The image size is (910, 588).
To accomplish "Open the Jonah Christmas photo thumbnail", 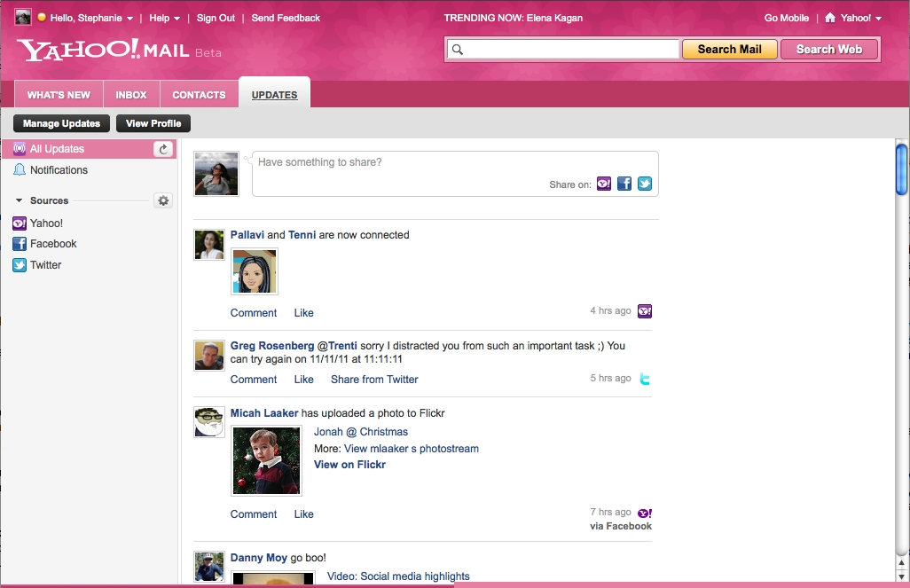I will point(266,461).
